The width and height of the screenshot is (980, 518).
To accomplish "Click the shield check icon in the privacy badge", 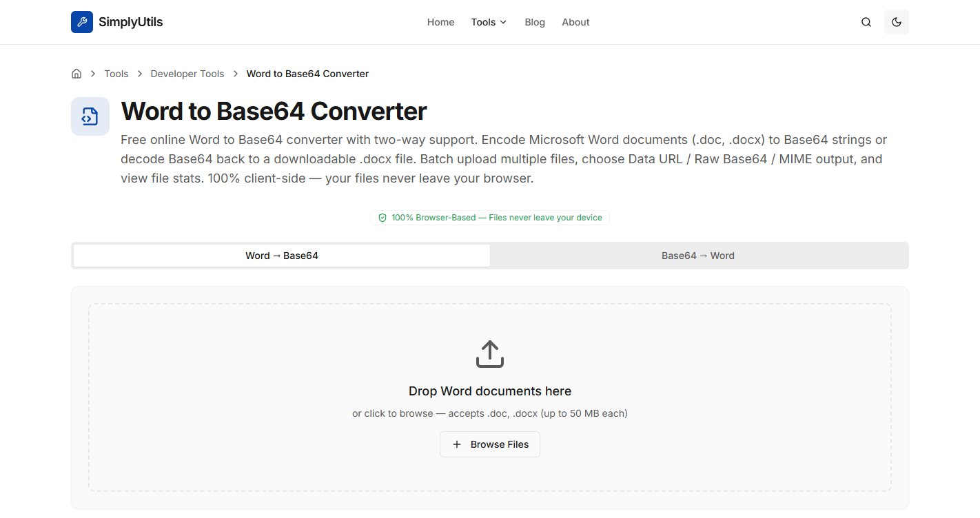I will point(382,218).
